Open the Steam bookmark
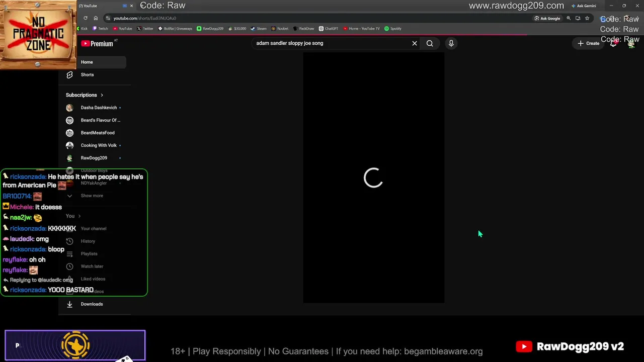The image size is (644, 362). tap(259, 29)
